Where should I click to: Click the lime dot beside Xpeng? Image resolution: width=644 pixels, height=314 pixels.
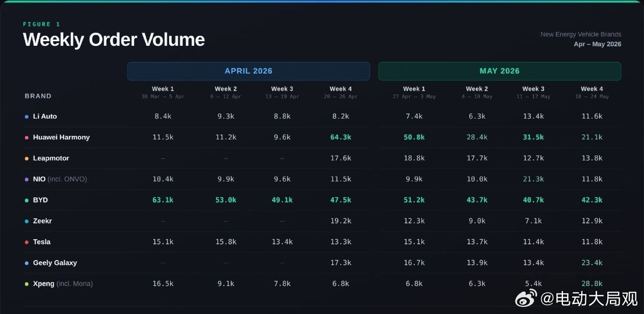26,283
